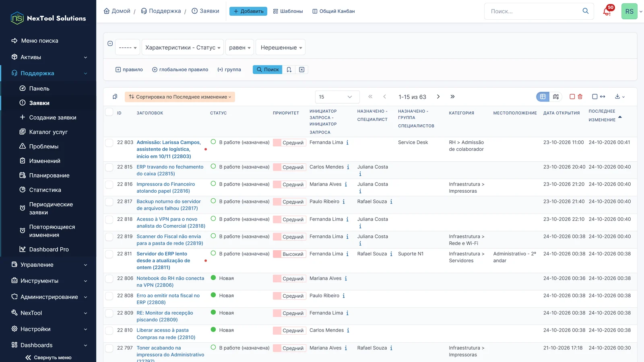Check the checkbox for ticket 22 803

point(109,143)
